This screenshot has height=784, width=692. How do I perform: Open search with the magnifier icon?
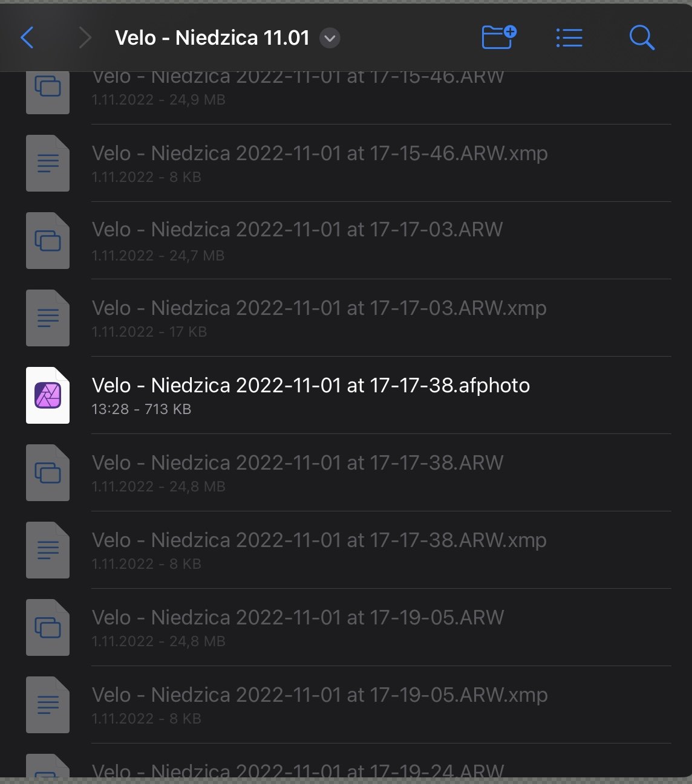(642, 37)
